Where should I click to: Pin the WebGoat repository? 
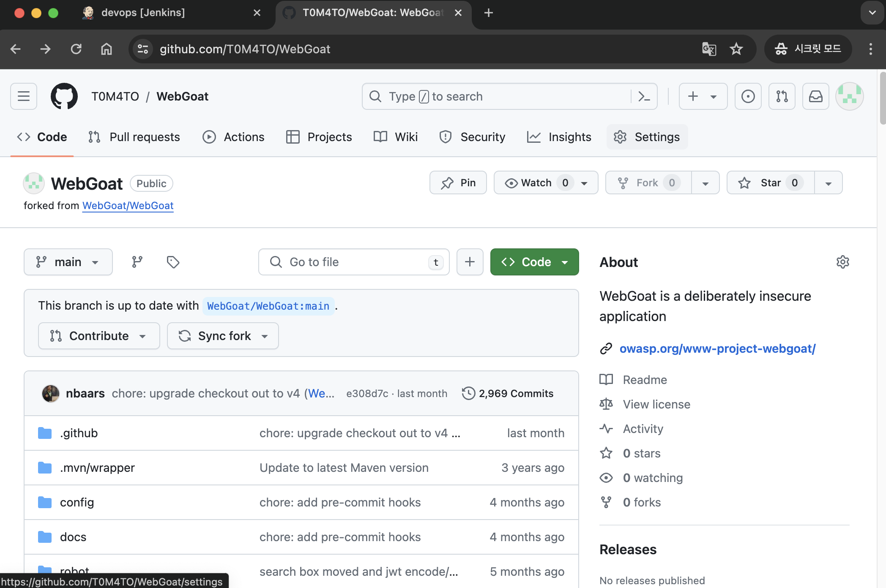tap(458, 182)
